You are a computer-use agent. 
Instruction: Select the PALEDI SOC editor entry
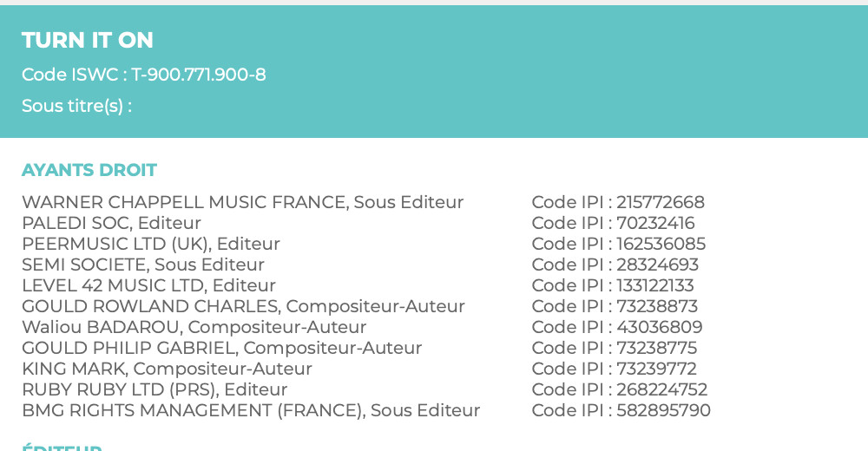(x=111, y=223)
